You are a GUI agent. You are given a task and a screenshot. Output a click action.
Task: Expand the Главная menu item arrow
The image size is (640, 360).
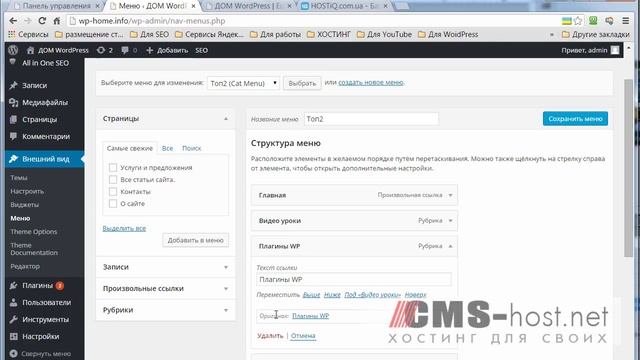coord(450,195)
